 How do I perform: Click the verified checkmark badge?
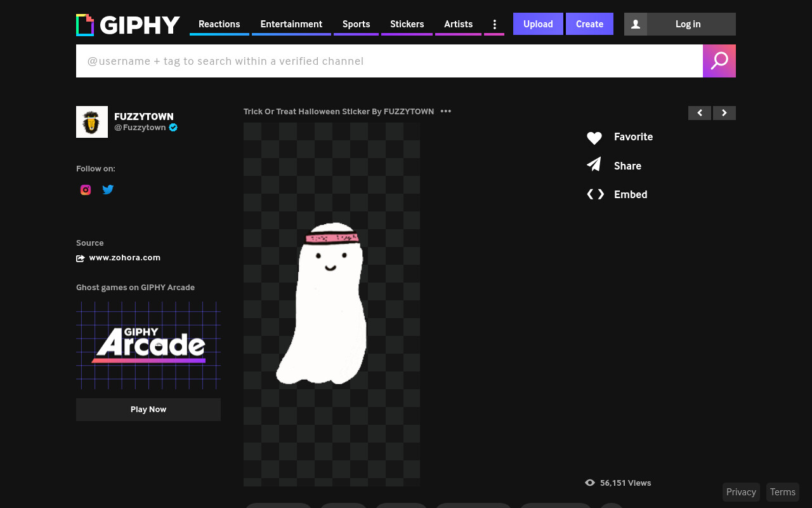pos(173,127)
